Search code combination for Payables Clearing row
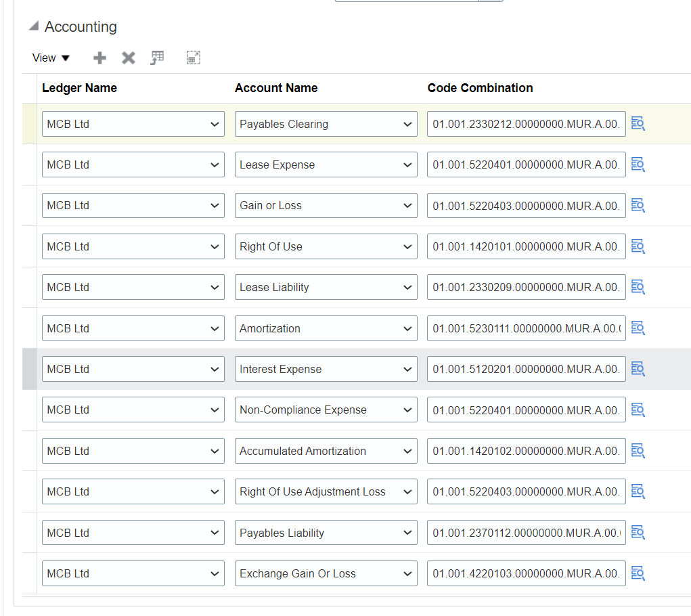The height and width of the screenshot is (616, 691). point(638,124)
